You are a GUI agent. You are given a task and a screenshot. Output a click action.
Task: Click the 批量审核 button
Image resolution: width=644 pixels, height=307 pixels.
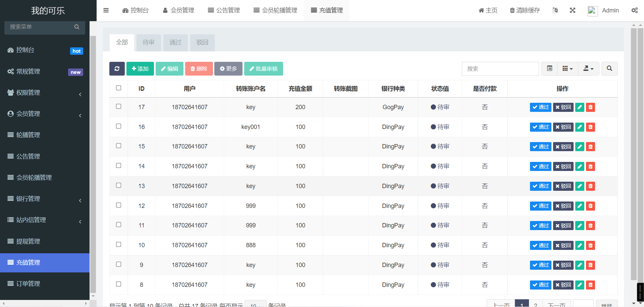tap(263, 69)
